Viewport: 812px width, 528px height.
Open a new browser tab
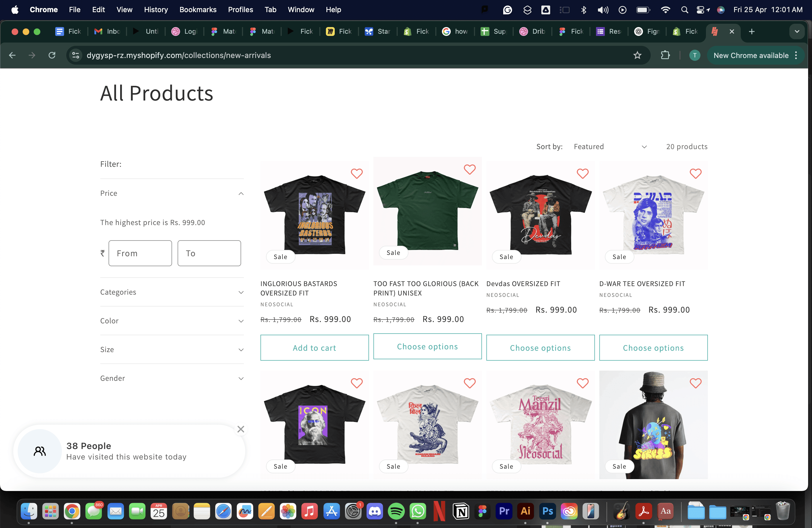752,31
